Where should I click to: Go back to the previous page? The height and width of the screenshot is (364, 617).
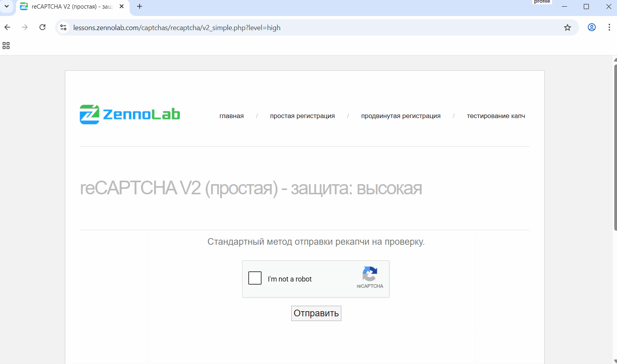point(7,27)
